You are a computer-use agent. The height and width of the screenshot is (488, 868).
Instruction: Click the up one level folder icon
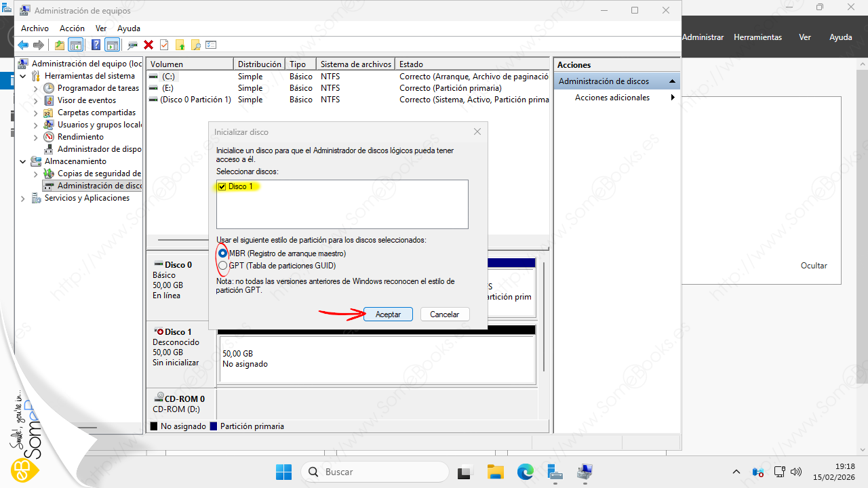tap(60, 45)
